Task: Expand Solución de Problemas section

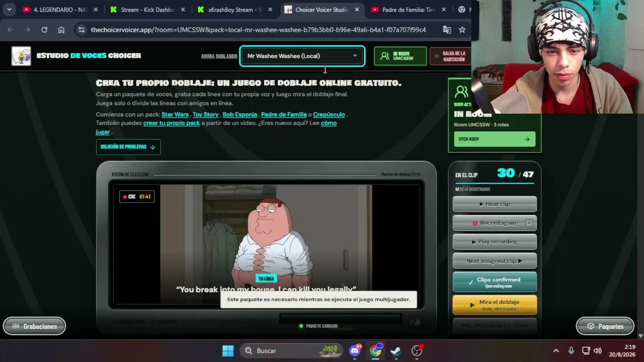Action: click(x=128, y=147)
